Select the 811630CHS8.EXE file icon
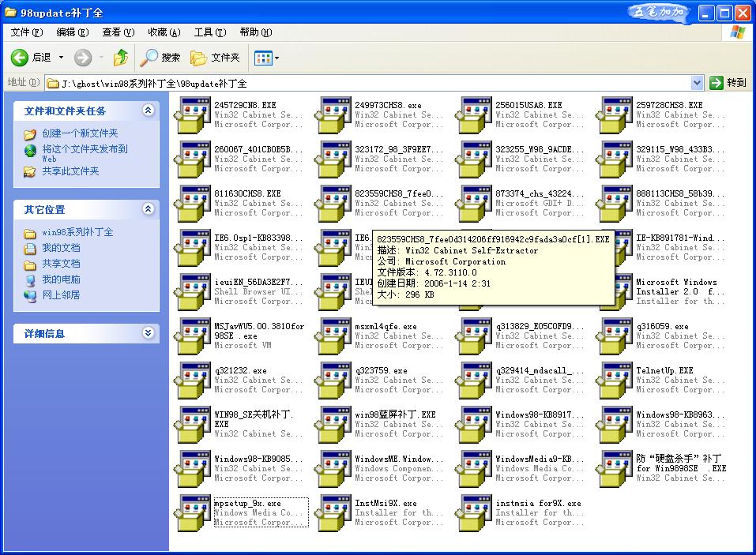Screen dimensions: 756x555 click(193, 204)
